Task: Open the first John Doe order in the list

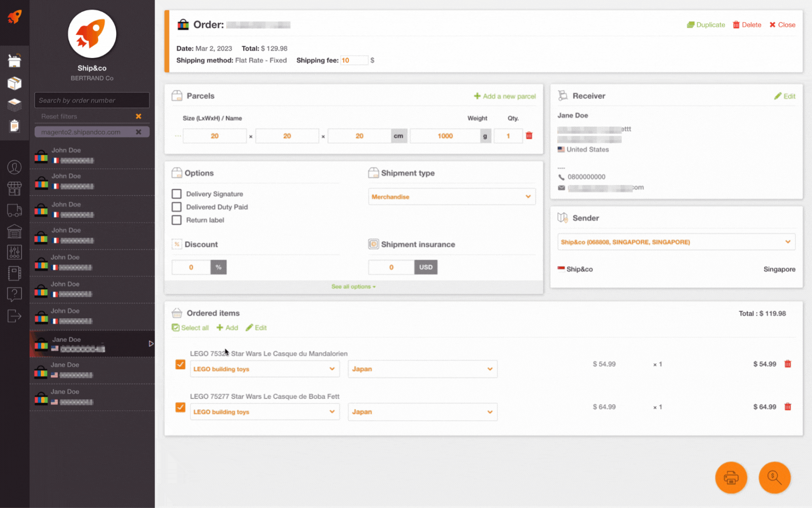Action: coord(92,155)
